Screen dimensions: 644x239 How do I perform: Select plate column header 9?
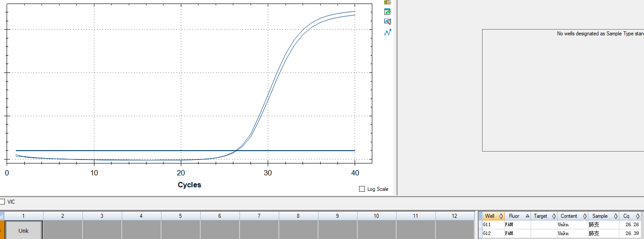337,216
